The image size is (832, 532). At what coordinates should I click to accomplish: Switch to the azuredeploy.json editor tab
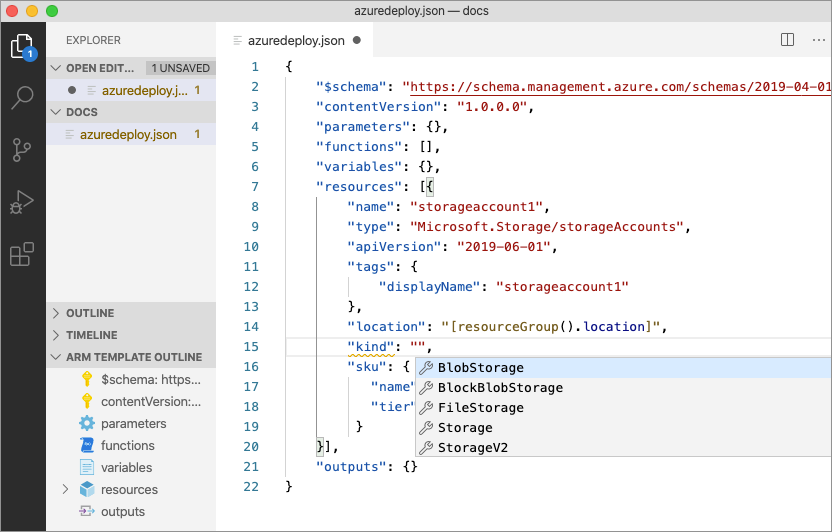pos(295,41)
